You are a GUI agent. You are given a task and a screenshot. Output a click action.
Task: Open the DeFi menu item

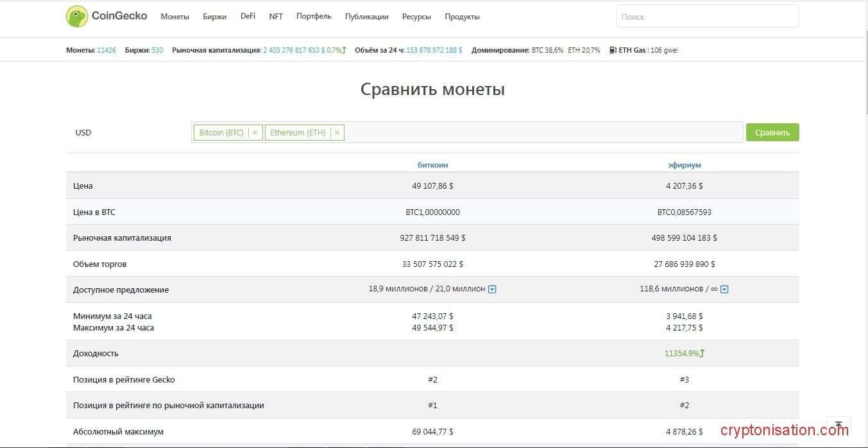[248, 16]
